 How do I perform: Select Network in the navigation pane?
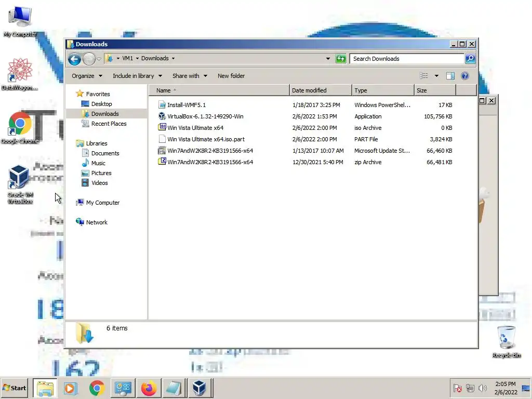(x=96, y=222)
